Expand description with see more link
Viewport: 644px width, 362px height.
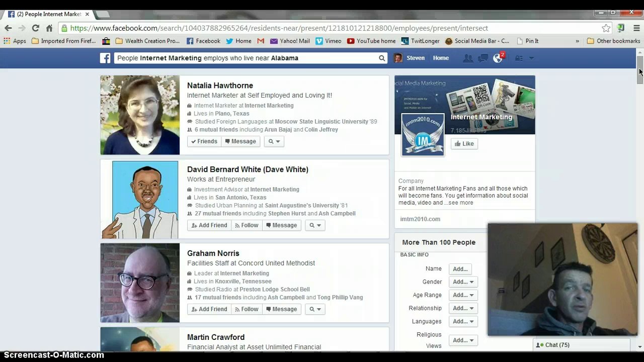[x=461, y=203]
